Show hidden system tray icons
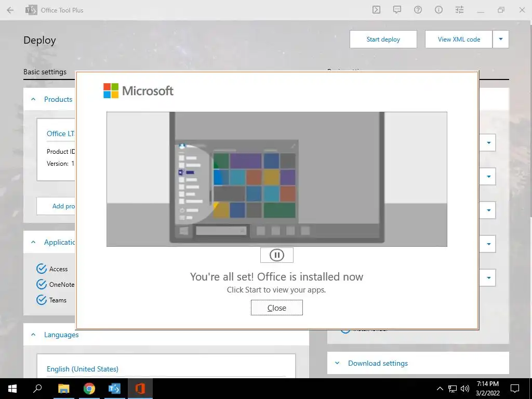 pos(440,389)
